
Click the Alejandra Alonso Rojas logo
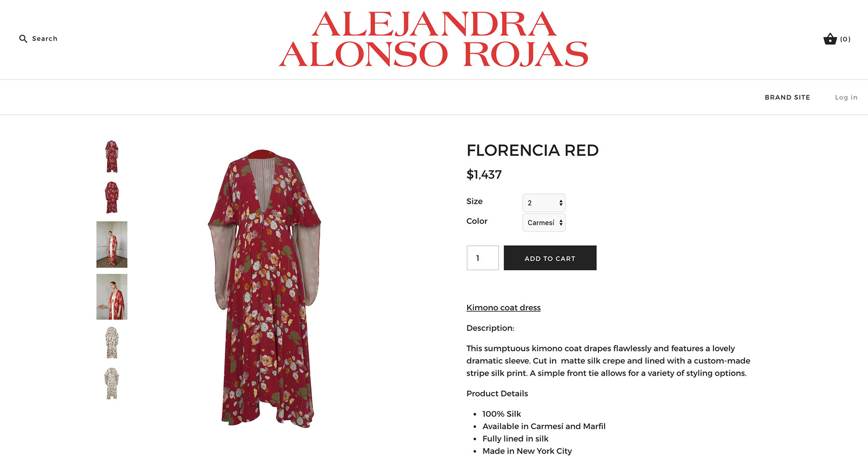point(434,39)
